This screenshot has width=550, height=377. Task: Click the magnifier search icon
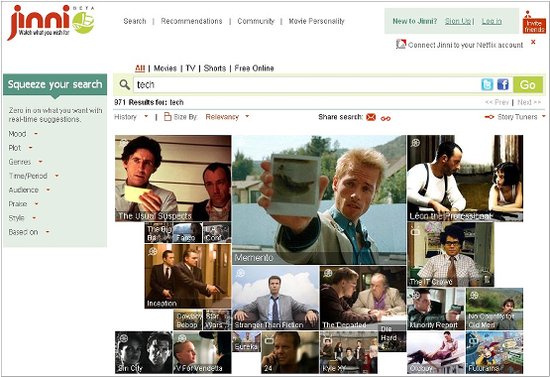[x=124, y=85]
